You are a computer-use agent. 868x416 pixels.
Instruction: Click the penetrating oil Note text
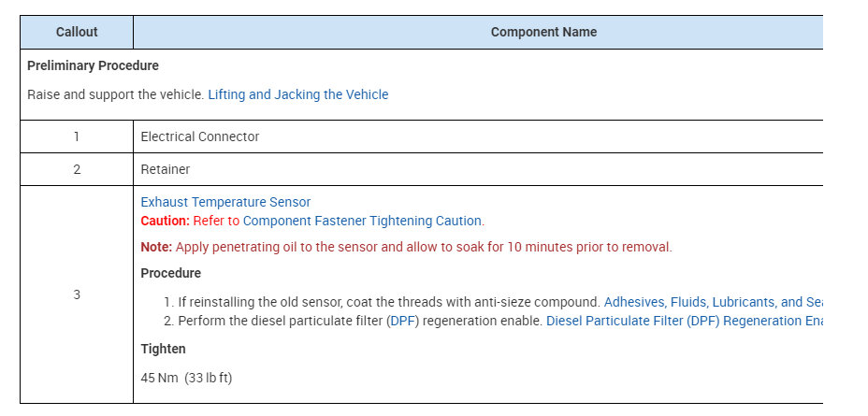(x=421, y=247)
